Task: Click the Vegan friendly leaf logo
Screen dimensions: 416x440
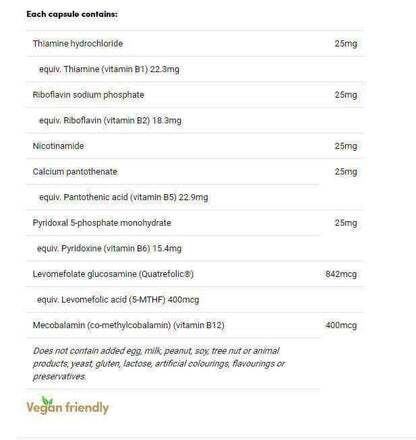Action: pos(68,406)
